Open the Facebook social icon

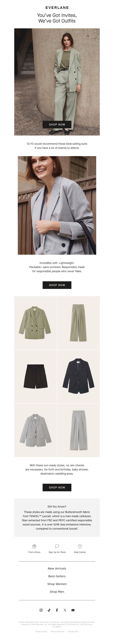pyautogui.click(x=57, y=610)
